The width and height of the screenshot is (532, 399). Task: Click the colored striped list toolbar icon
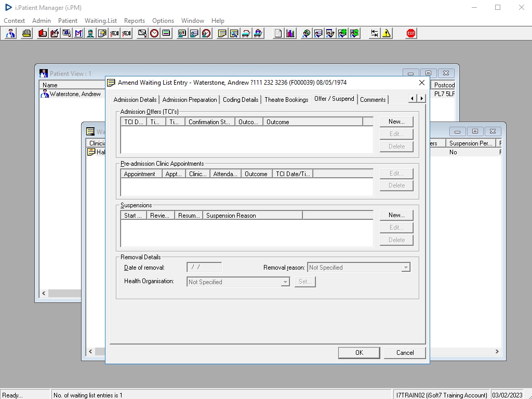pyautogui.click(x=166, y=33)
